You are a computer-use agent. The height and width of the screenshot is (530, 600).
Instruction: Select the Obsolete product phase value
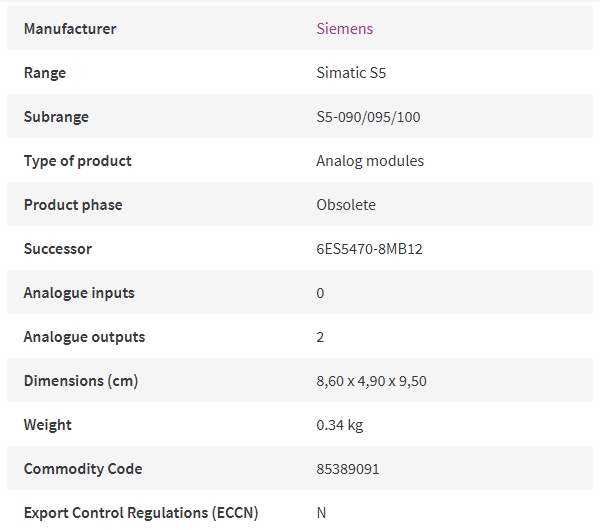[346, 205]
